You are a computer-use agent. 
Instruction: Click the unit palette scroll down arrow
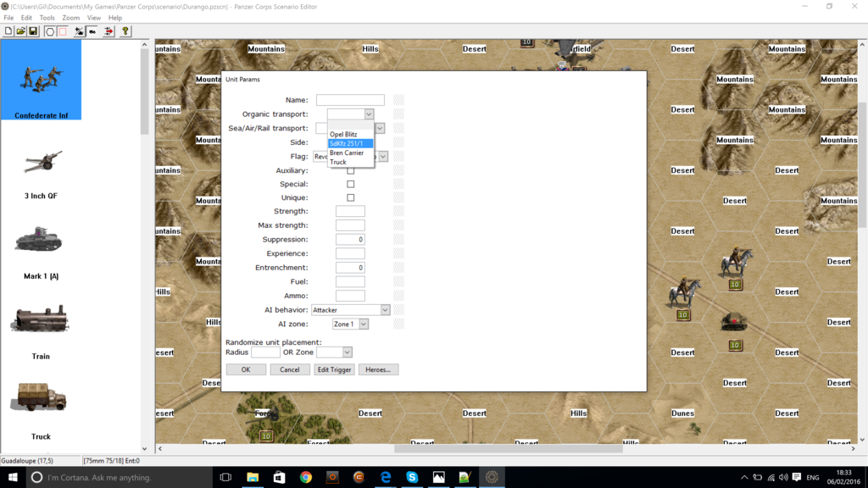coord(144,449)
